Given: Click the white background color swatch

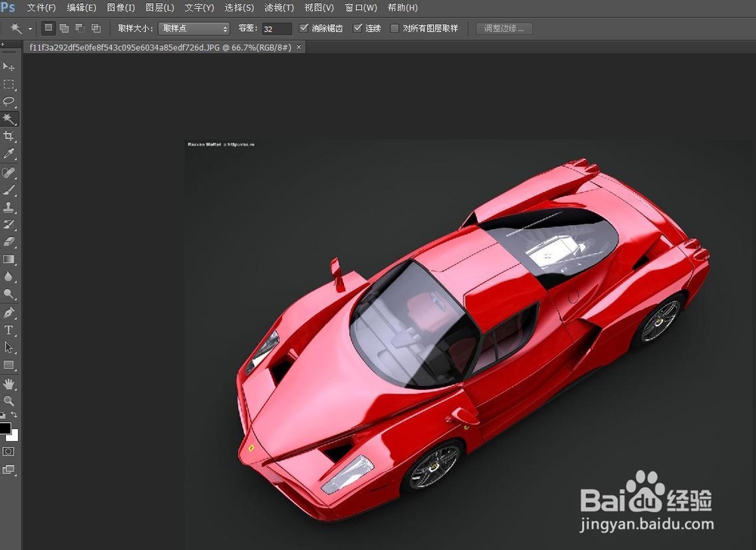Looking at the screenshot, I should pos(14,437).
